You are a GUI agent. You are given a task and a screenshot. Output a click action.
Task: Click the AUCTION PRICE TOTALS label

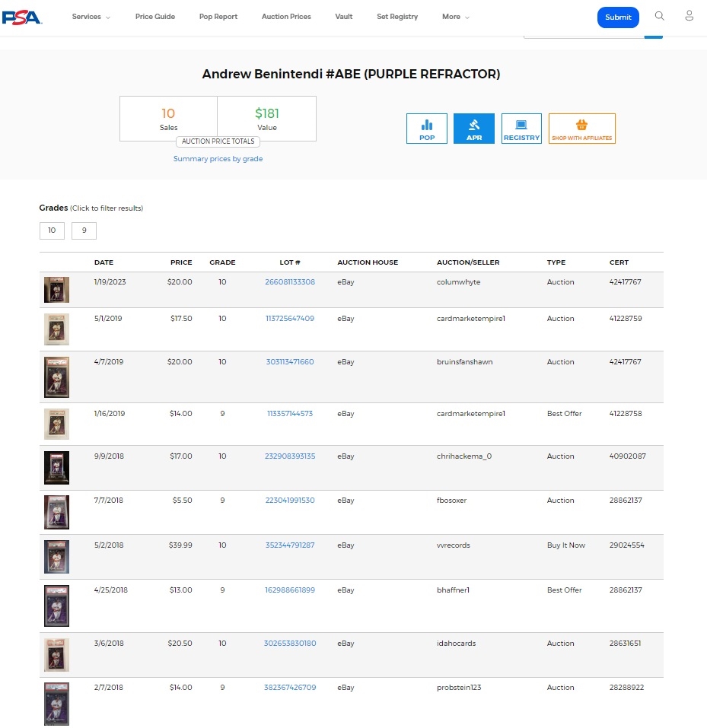tap(218, 141)
